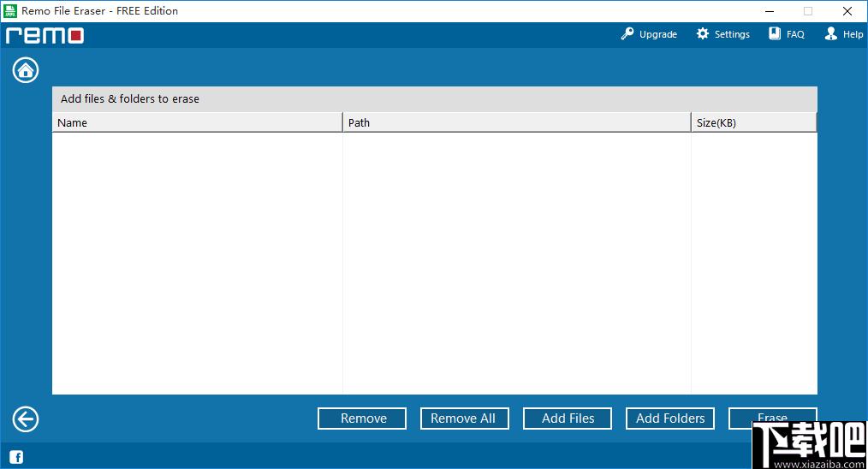Viewport: 868px width, 469px height.
Task: Click Add Files button
Action: click(x=568, y=419)
